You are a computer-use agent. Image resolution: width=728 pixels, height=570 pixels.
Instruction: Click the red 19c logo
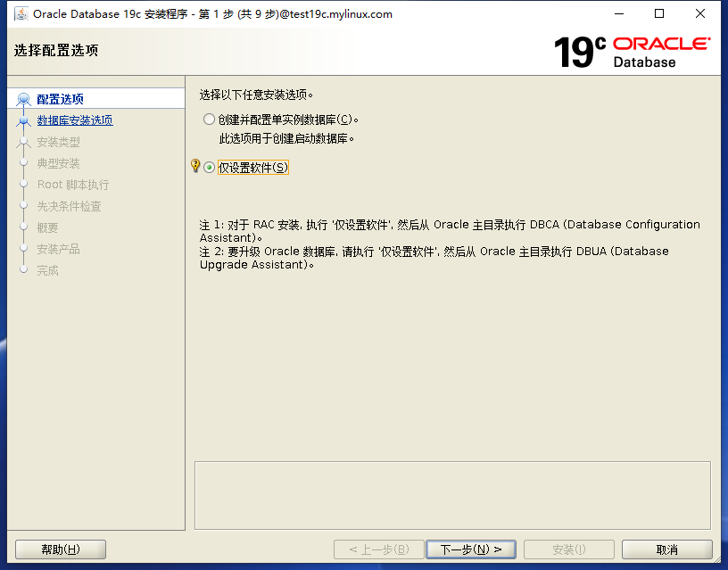tap(580, 52)
